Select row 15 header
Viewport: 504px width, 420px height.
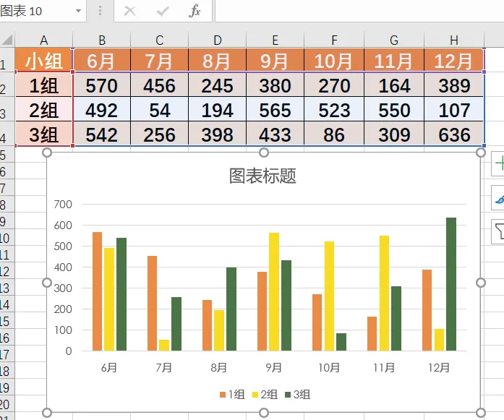point(7,321)
